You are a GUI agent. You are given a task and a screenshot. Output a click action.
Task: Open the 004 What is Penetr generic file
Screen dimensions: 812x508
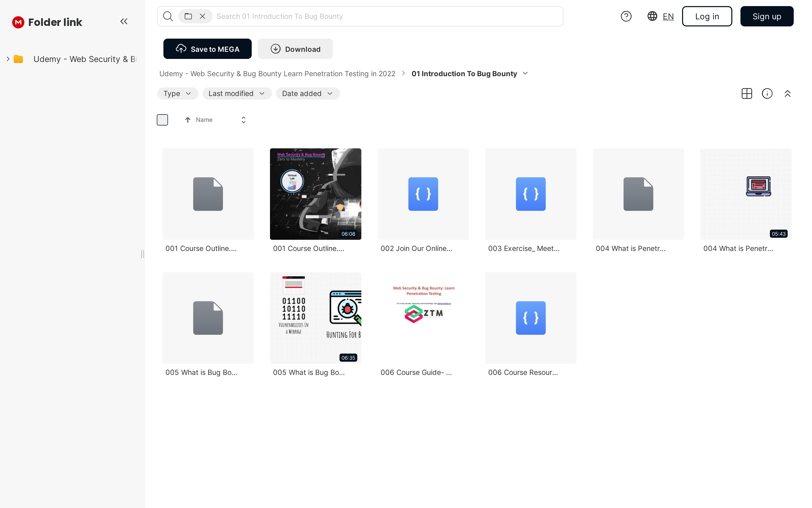638,194
